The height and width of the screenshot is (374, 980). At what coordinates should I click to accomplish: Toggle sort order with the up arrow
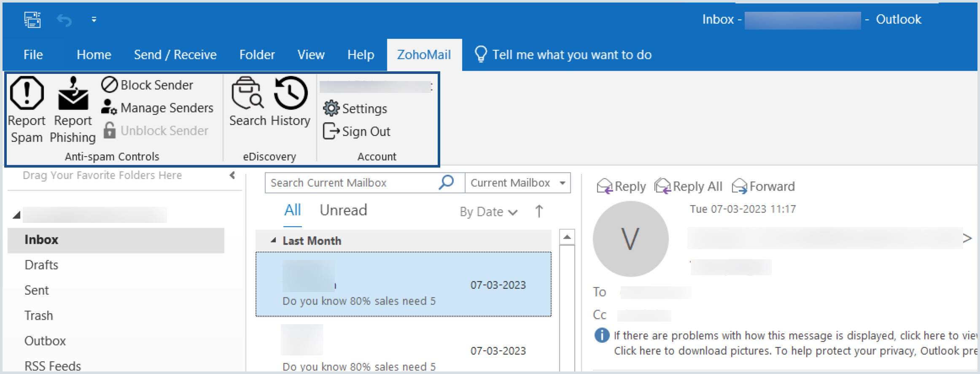click(539, 211)
